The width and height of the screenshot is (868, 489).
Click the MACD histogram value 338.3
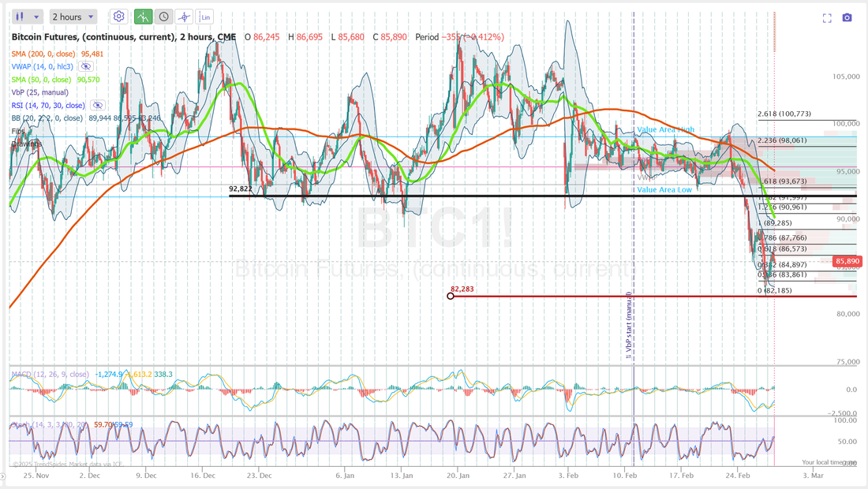pos(163,375)
